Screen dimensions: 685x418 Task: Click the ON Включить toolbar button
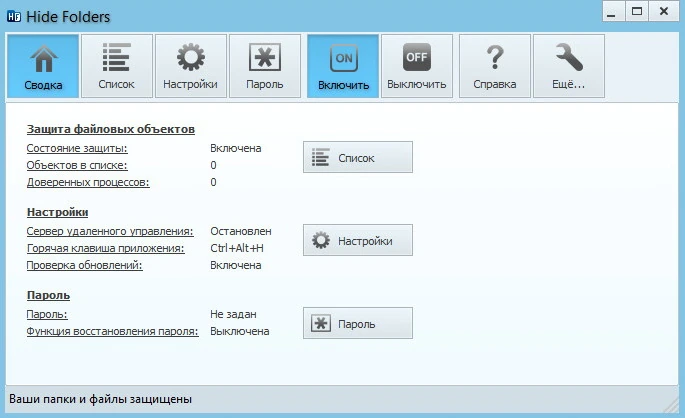[343, 66]
